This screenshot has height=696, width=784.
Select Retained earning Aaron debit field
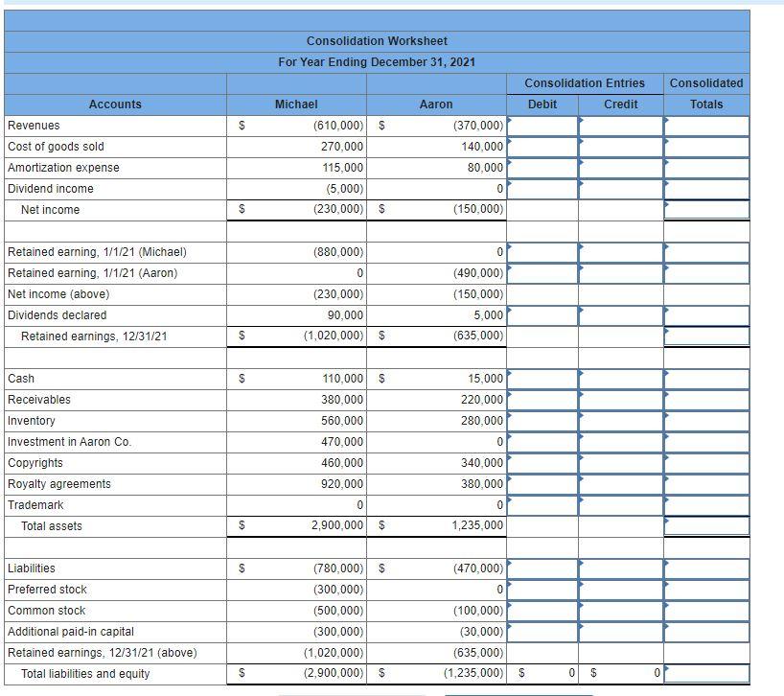click(542, 273)
